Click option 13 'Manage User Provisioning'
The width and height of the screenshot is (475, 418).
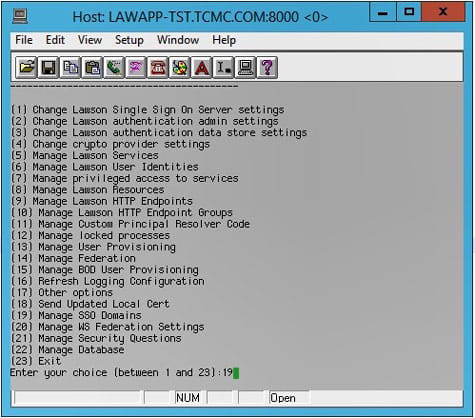[x=93, y=247]
